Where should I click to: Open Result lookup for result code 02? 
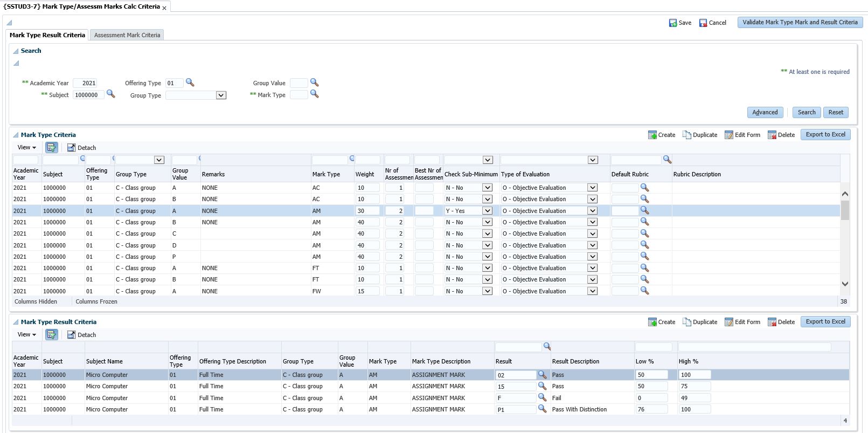542,374
